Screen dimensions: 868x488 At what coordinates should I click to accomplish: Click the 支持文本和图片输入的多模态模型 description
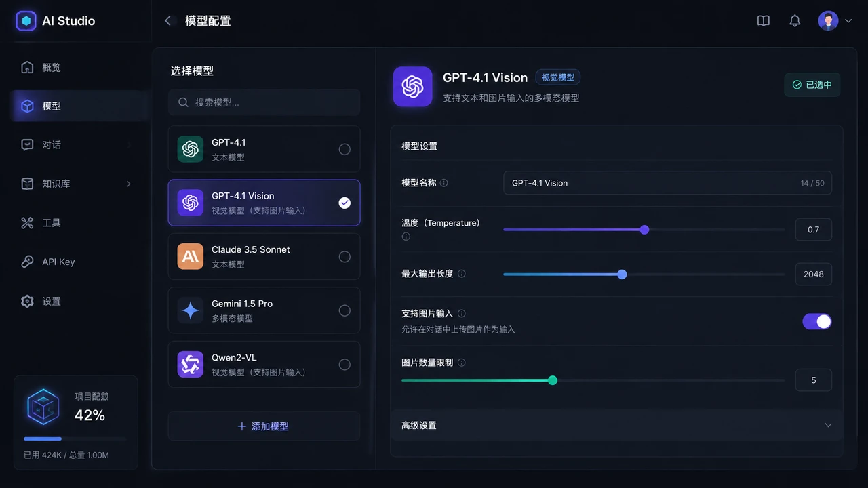coord(511,98)
